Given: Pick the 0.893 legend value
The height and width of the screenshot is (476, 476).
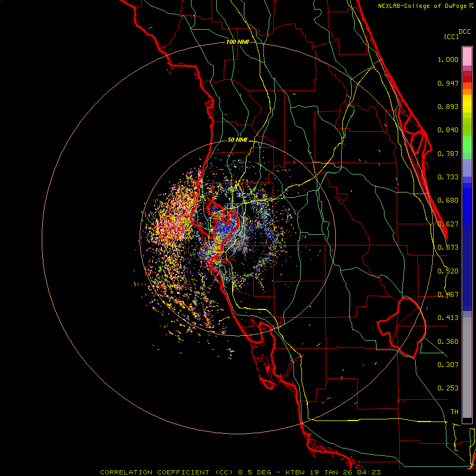Looking at the screenshot, I should pyautogui.click(x=448, y=106).
